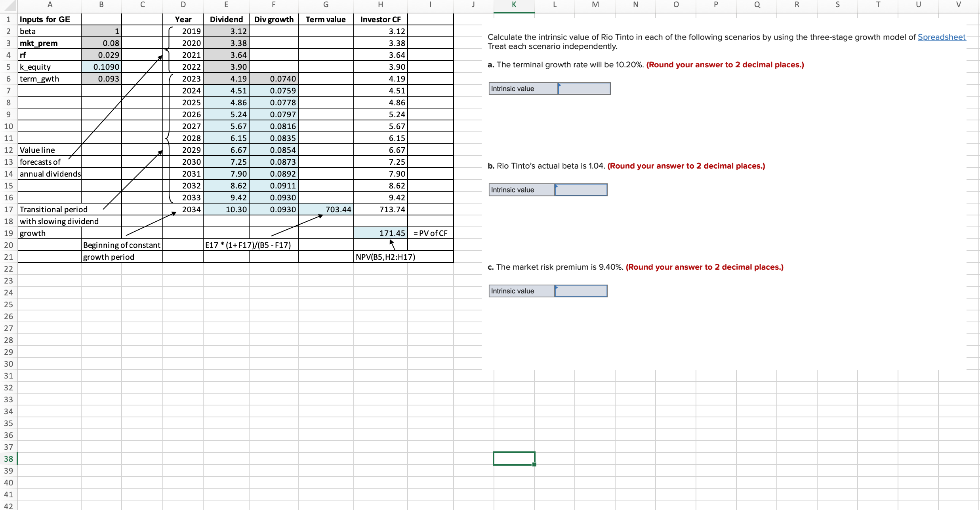Select the beta value cell containing 1

tap(101, 31)
